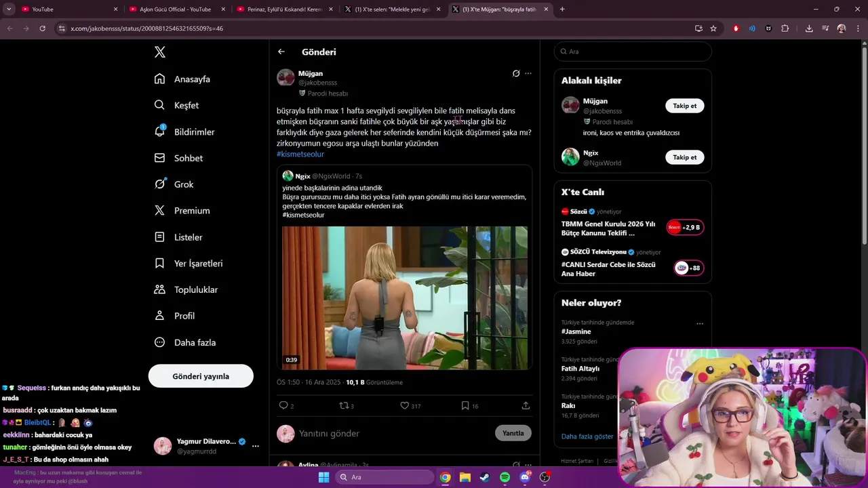
Task: Click the Ara search field on X
Action: click(633, 52)
